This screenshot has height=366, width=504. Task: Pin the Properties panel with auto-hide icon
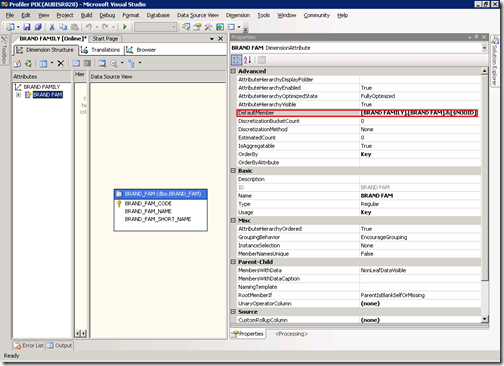(x=476, y=37)
